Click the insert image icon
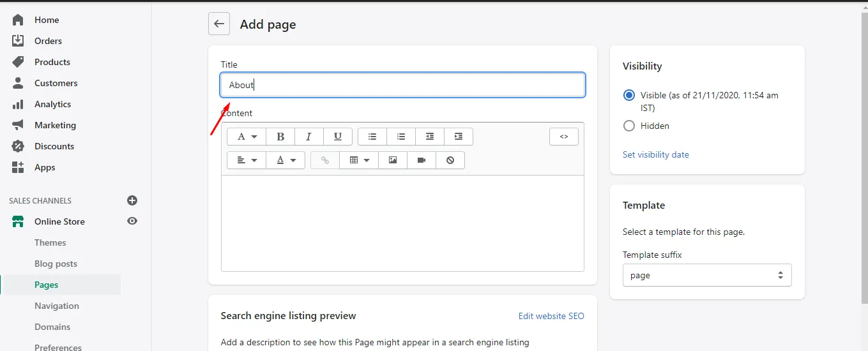868x351 pixels. point(393,160)
